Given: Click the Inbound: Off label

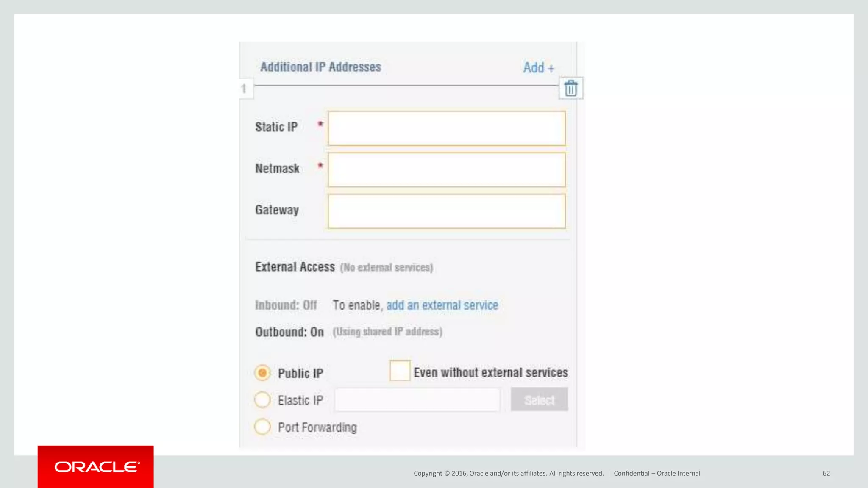Looking at the screenshot, I should [286, 305].
